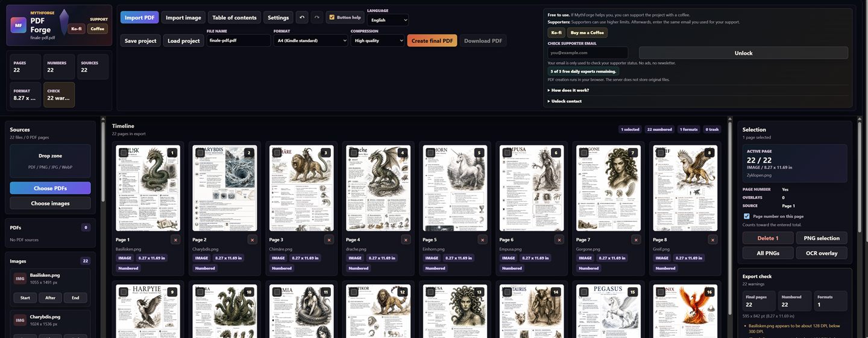Viewport: 868px width, 338px height.
Task: Click the IMG icon beside Charybdis.png source
Action: (x=20, y=320)
